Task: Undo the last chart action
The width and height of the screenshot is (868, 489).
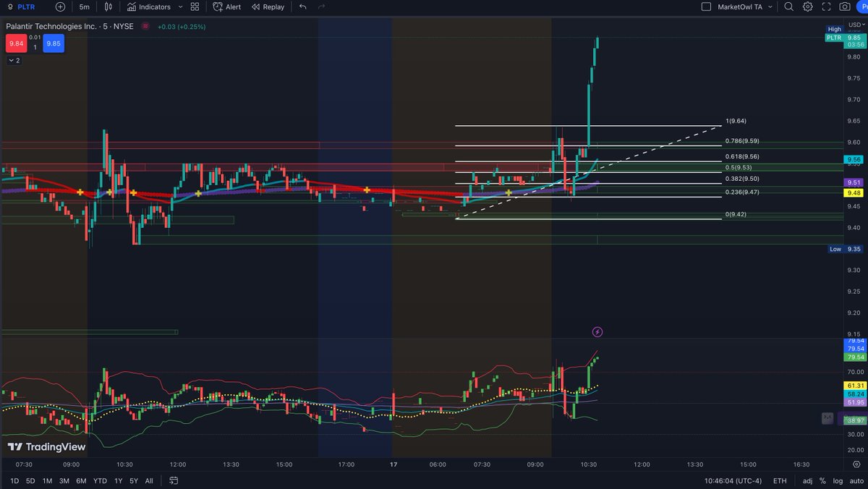Action: click(302, 7)
